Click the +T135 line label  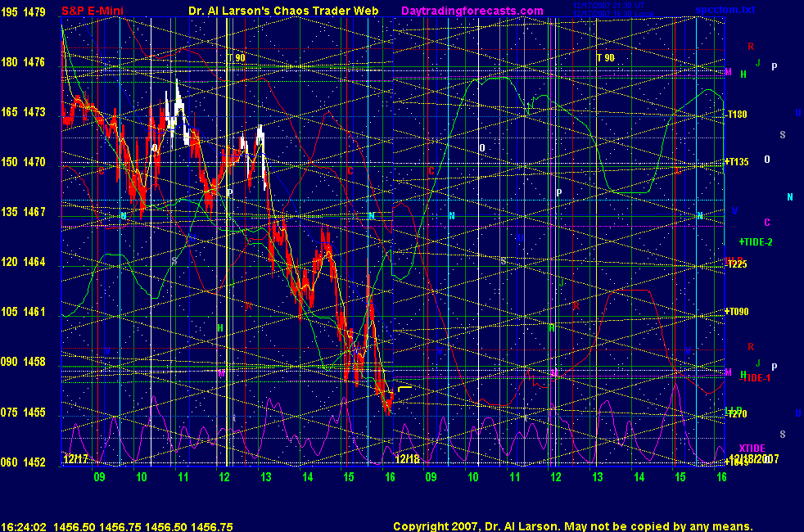pos(738,162)
